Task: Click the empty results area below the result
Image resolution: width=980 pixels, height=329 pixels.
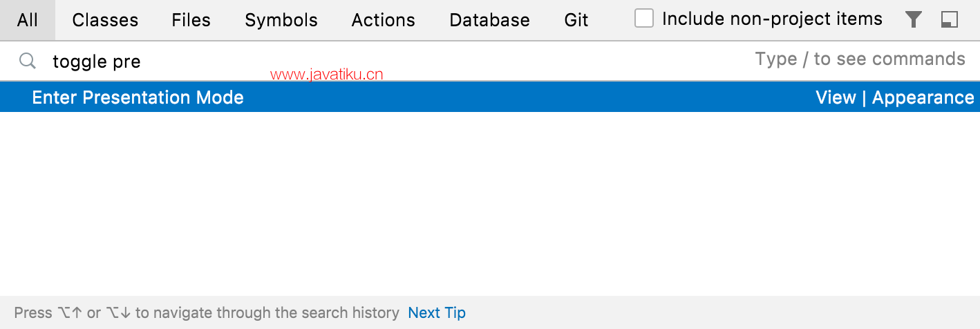Action: pos(490,204)
